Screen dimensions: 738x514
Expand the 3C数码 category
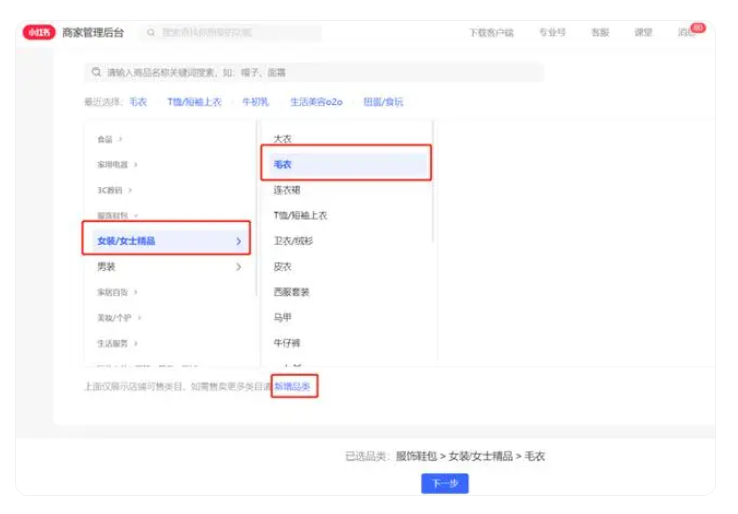point(115,190)
